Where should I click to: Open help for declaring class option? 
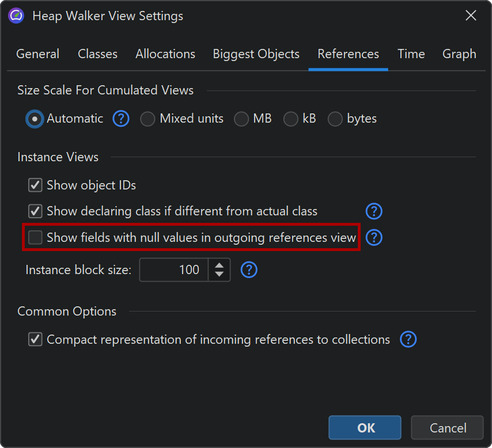pos(374,211)
